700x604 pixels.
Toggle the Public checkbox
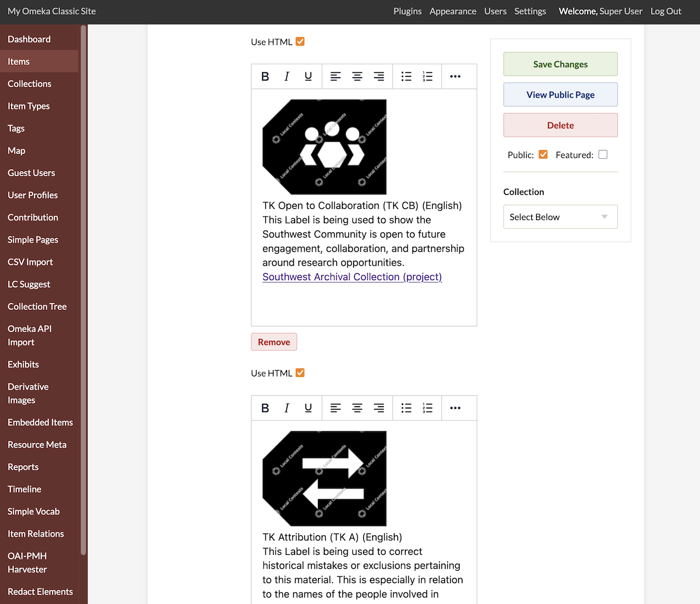pyautogui.click(x=543, y=155)
